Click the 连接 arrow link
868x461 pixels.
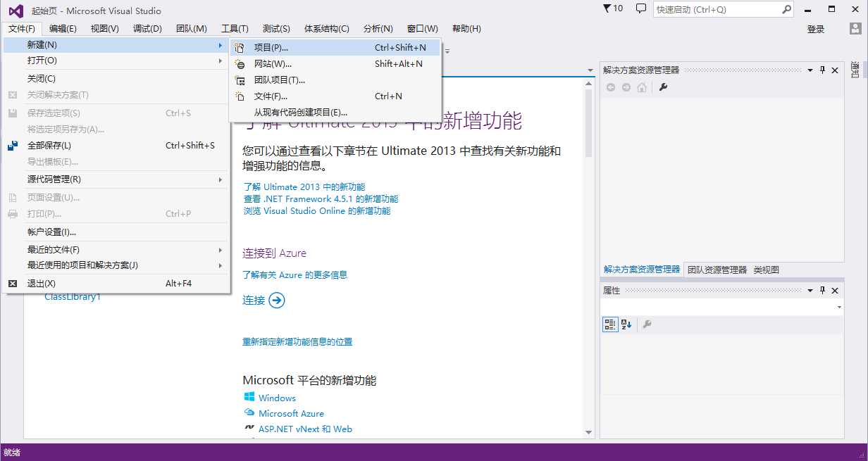(264, 301)
